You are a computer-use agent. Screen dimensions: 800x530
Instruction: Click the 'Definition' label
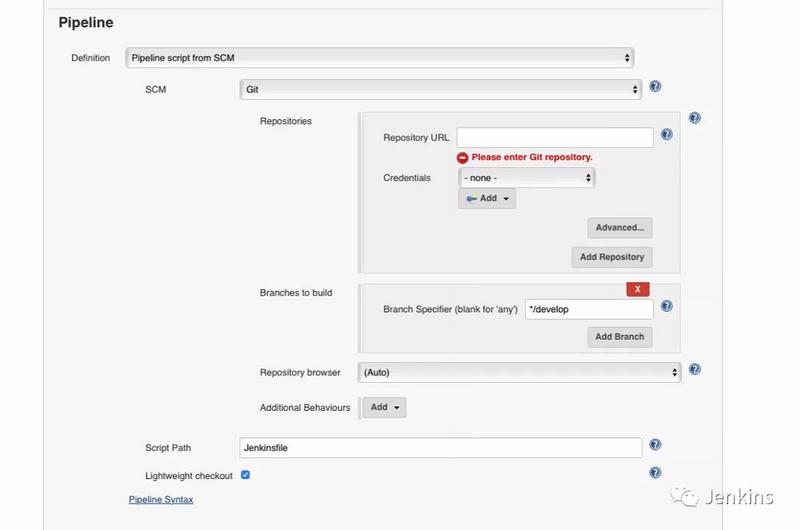pyautogui.click(x=90, y=58)
